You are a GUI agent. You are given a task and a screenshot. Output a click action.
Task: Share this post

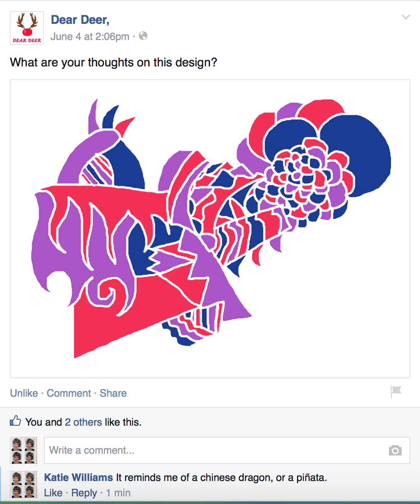(113, 393)
